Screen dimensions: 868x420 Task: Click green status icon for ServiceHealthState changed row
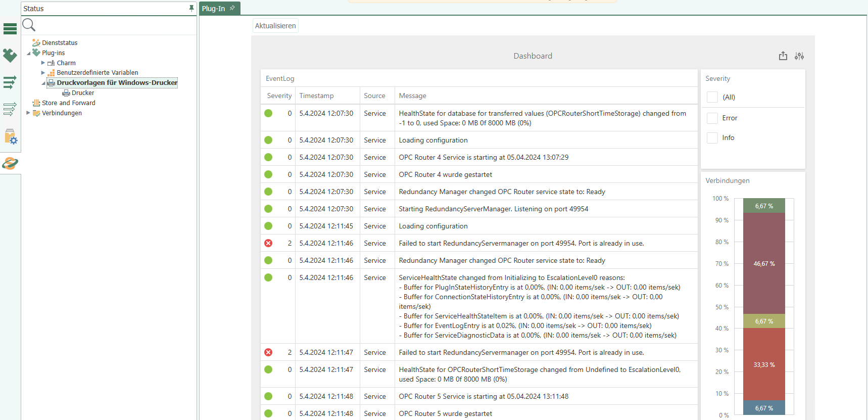tap(268, 277)
